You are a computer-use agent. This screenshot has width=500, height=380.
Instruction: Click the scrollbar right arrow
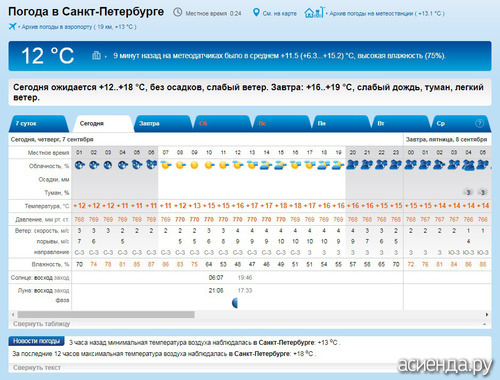click(x=487, y=314)
